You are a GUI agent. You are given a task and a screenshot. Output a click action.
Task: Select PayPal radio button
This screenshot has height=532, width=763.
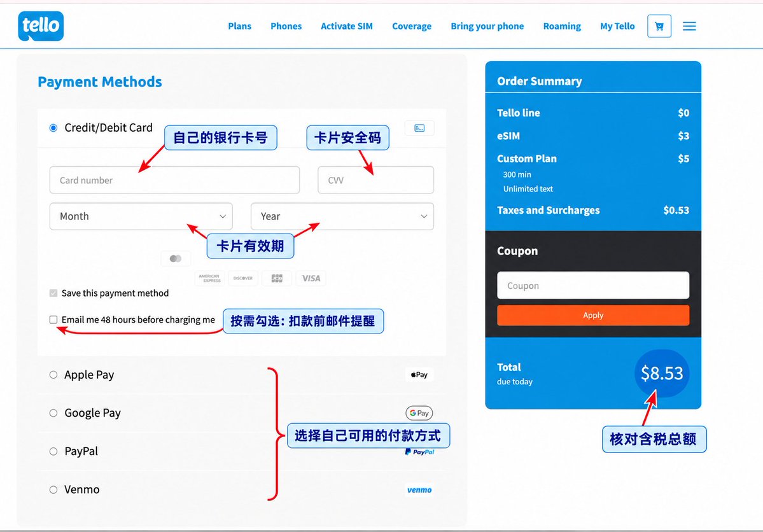tap(53, 452)
